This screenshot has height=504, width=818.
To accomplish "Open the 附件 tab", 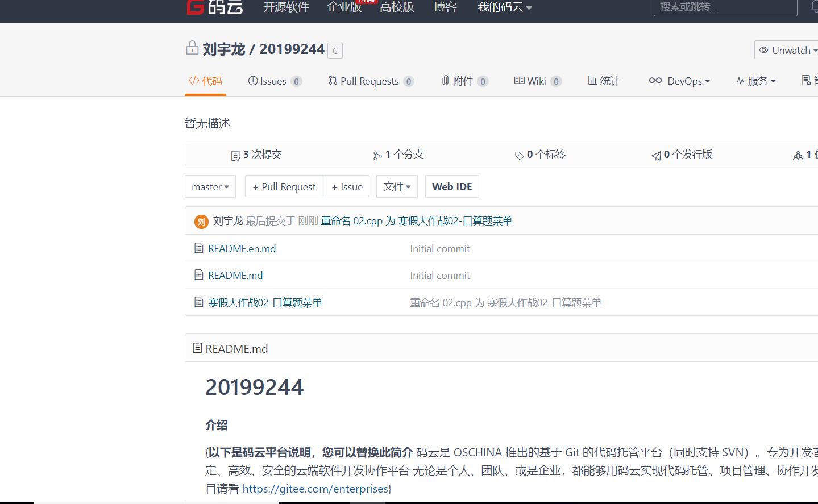I will 465,81.
